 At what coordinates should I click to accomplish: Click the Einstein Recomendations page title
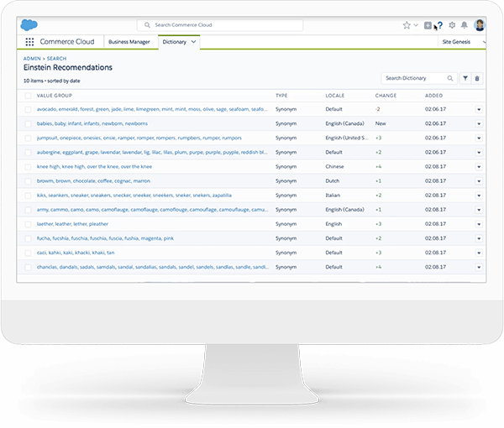(x=68, y=67)
